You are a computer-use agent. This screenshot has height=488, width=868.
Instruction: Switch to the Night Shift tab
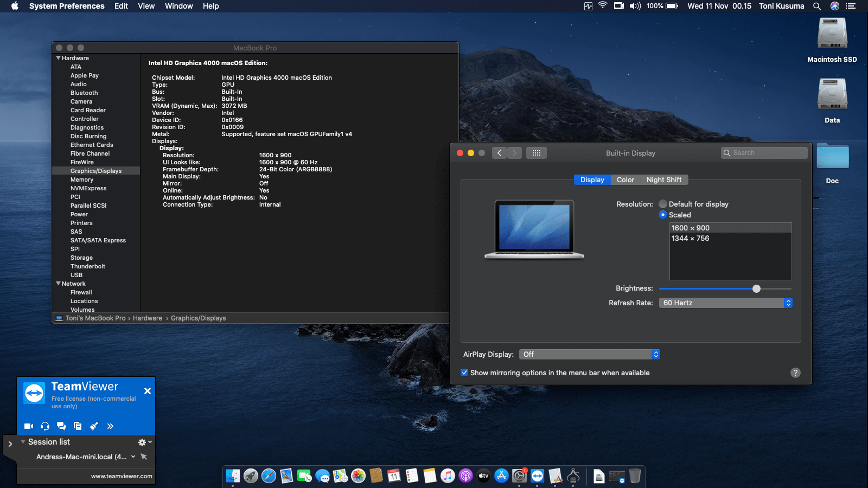[663, 179]
